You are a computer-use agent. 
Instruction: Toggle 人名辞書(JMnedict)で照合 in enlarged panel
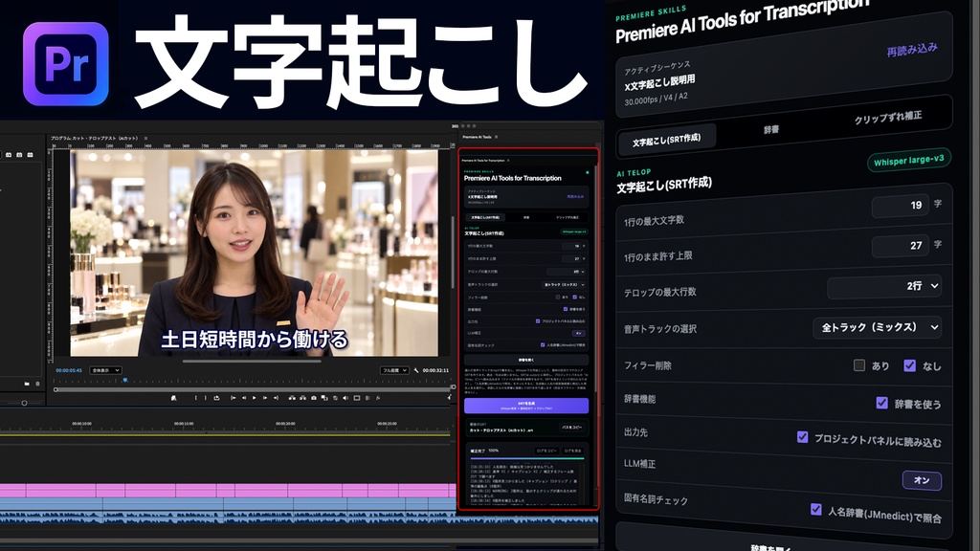click(816, 510)
